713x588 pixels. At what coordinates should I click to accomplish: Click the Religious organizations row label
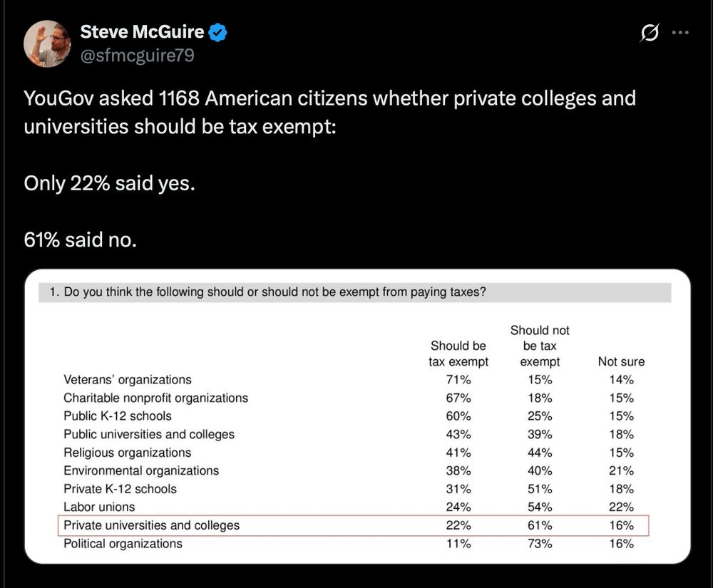tap(128, 453)
